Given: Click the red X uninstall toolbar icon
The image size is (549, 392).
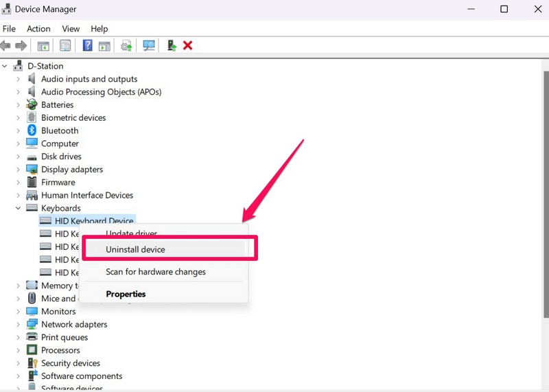Looking at the screenshot, I should tap(187, 46).
